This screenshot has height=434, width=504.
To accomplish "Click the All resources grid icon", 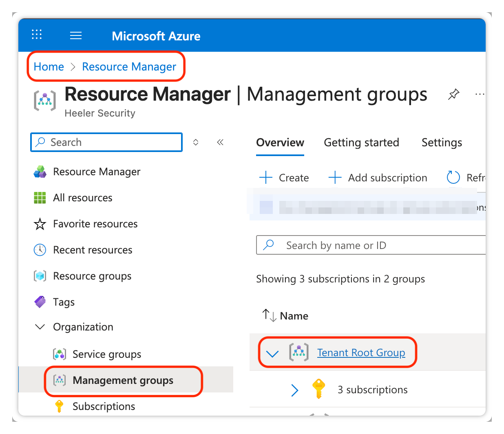I will 40,198.
